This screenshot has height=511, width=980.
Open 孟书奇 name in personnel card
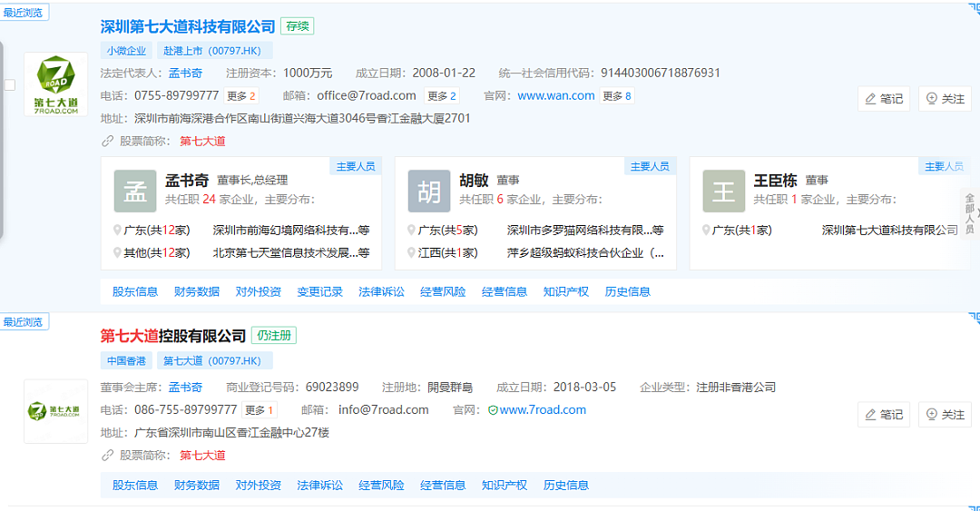(187, 180)
